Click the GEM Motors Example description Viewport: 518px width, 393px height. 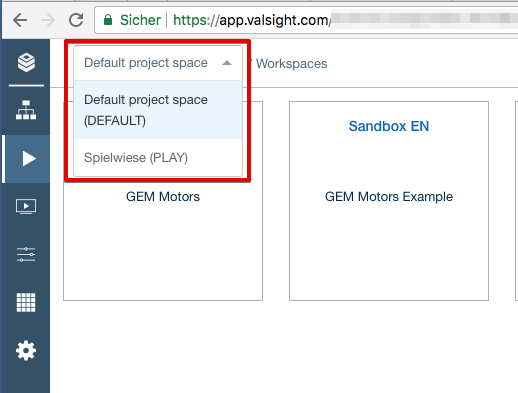[389, 197]
